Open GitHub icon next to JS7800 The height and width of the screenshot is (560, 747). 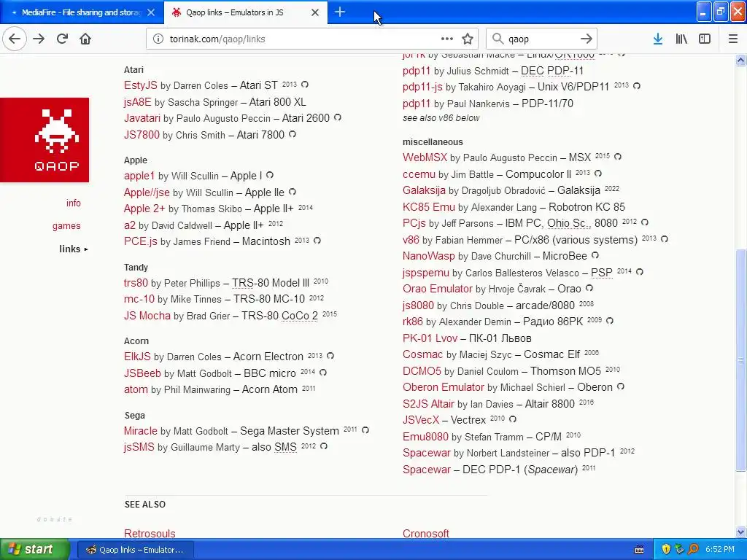coord(293,134)
